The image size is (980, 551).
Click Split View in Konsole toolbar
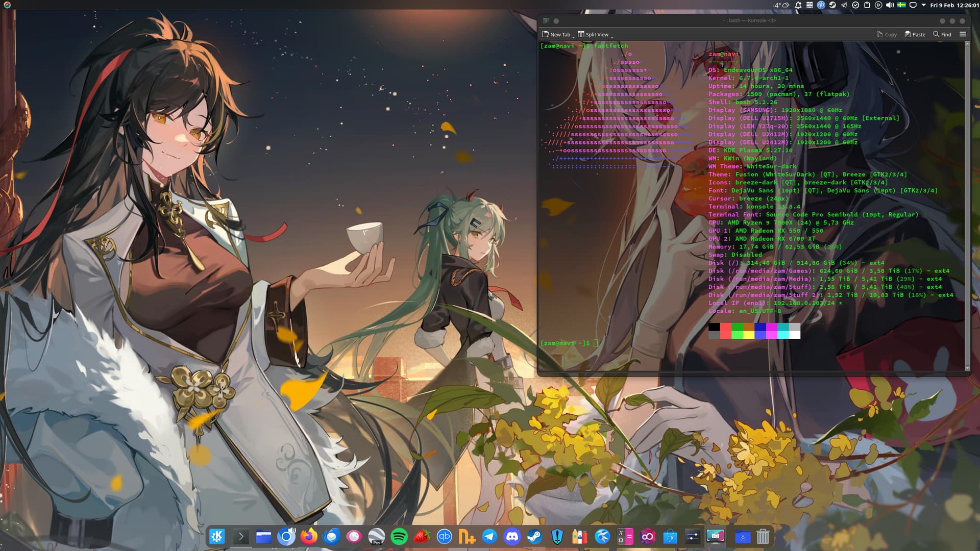point(593,34)
